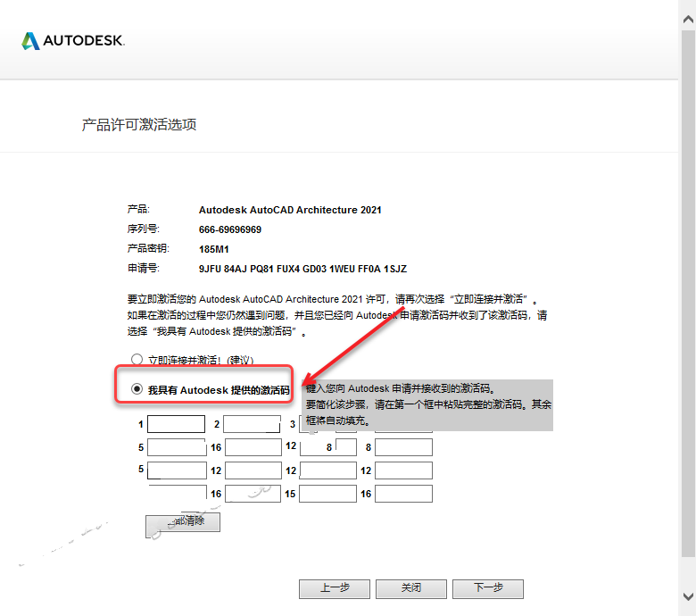Viewport: 696px width, 616px height.
Task: Click the product key 185M1
Action: (x=213, y=249)
